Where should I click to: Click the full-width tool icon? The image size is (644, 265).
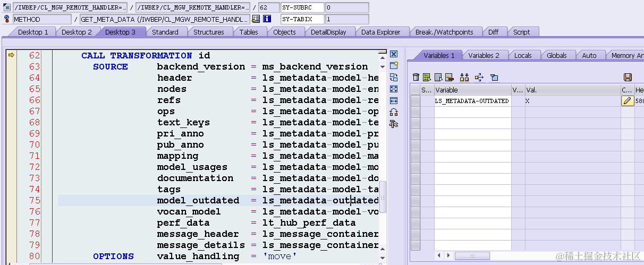click(394, 101)
